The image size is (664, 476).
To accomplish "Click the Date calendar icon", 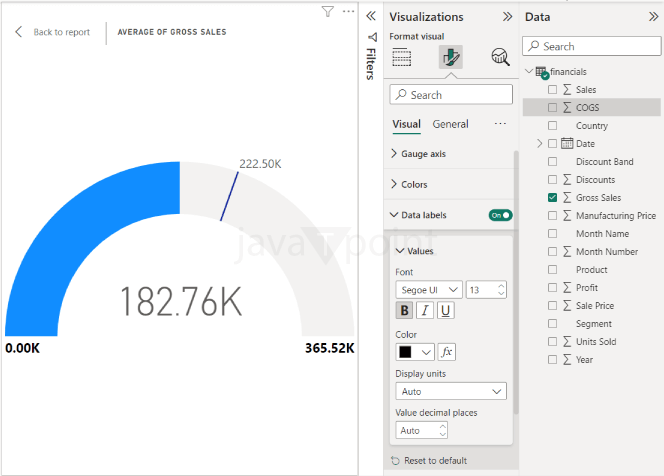I will [567, 144].
